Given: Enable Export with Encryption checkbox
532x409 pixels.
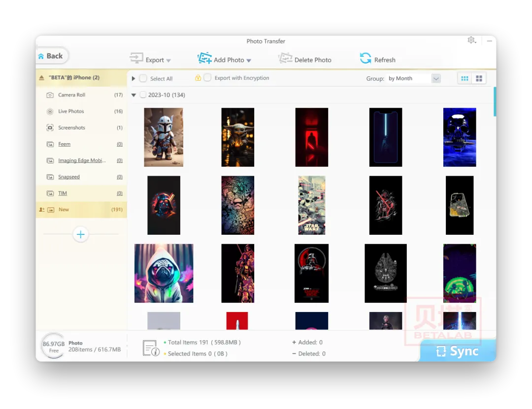Looking at the screenshot, I should tap(207, 78).
